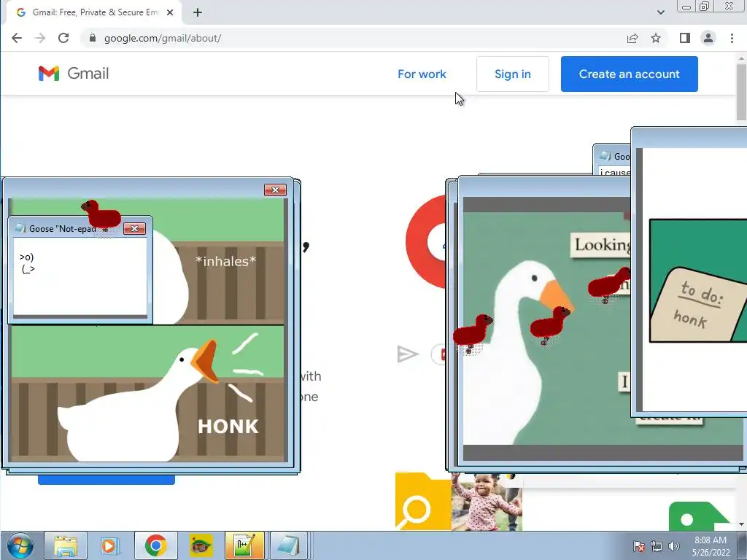Click the Goose Not-epad title icon
The height and width of the screenshot is (560, 747).
pos(20,228)
